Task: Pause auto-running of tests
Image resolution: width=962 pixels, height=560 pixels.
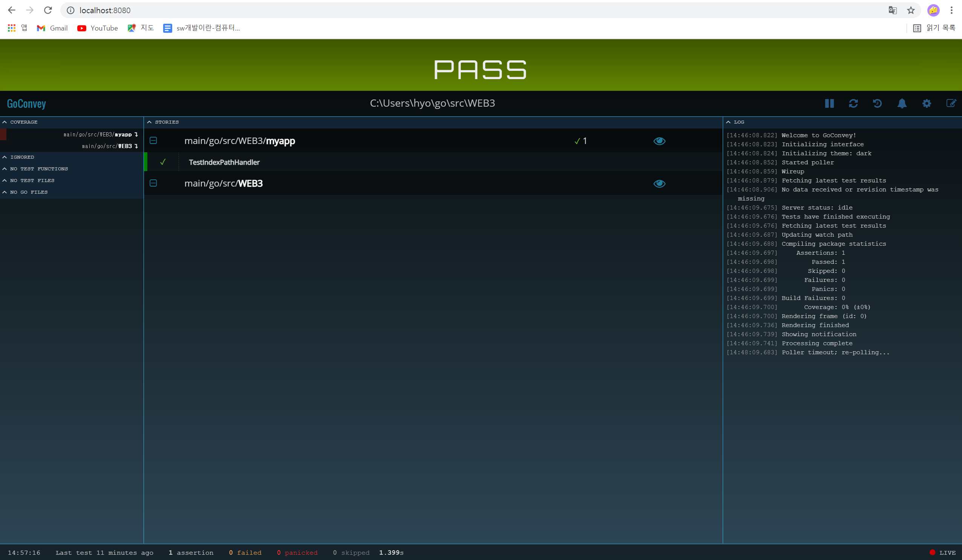Action: 829,104
